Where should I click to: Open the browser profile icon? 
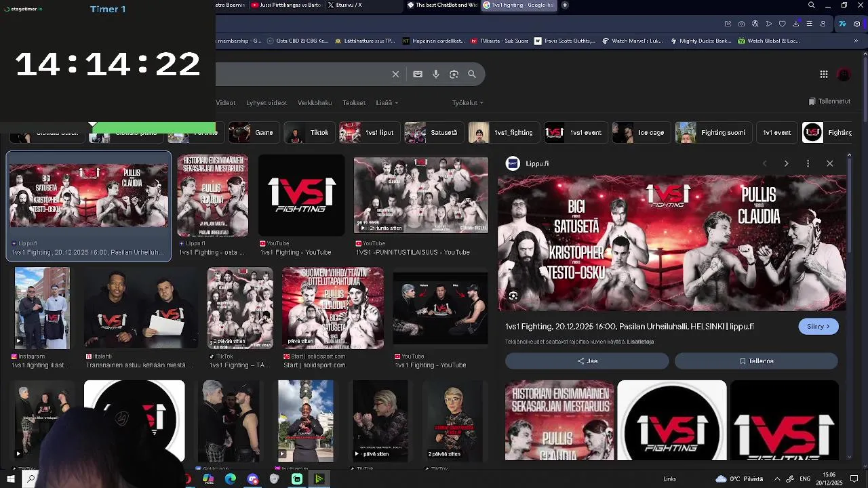click(823, 24)
